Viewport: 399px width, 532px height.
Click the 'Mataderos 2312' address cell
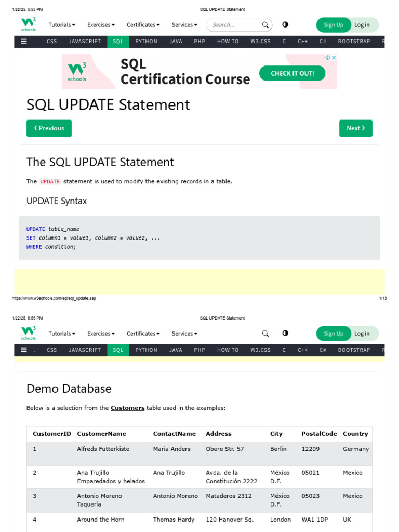pyautogui.click(x=229, y=496)
